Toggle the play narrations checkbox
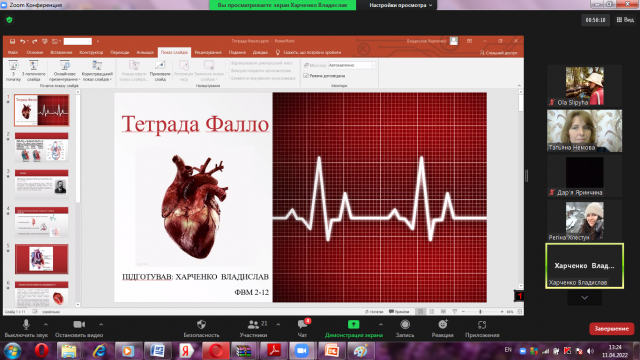Image resolution: width=640 pixels, height=360 pixels. click(x=228, y=63)
